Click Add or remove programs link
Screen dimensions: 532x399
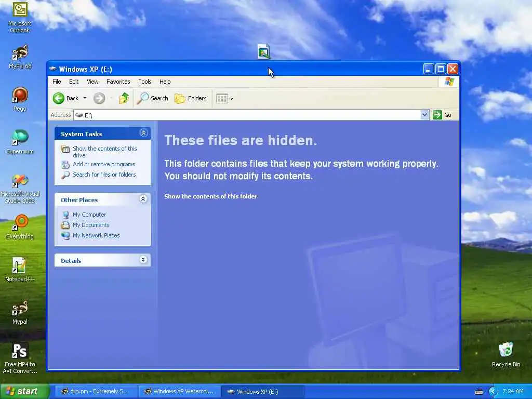click(103, 164)
